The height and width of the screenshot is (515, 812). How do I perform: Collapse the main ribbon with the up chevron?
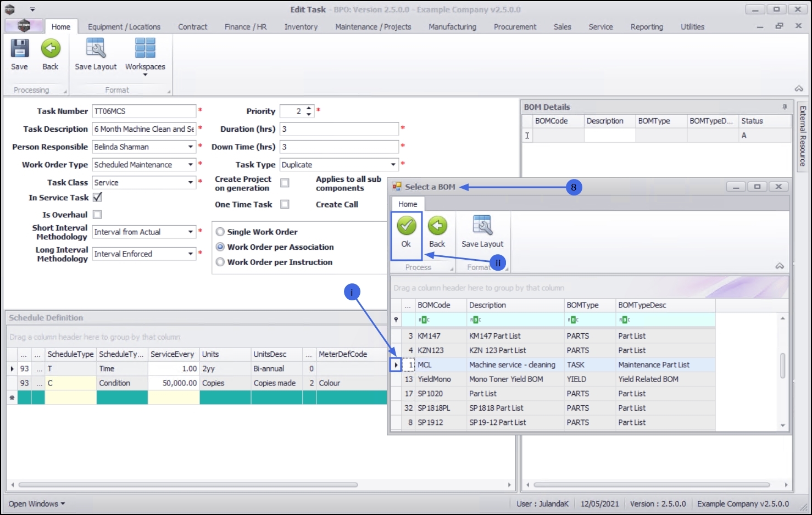799,89
